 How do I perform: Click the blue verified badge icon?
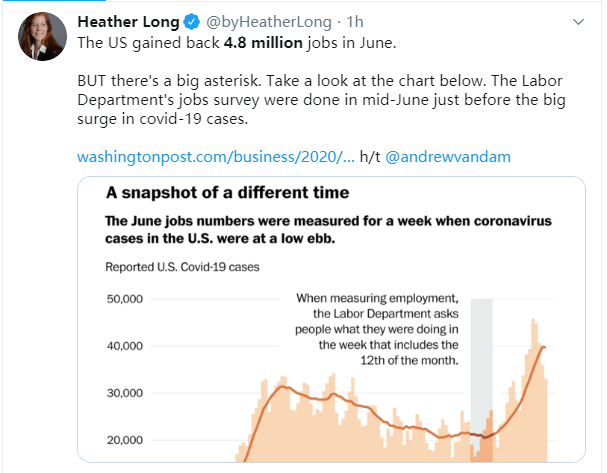pos(191,22)
